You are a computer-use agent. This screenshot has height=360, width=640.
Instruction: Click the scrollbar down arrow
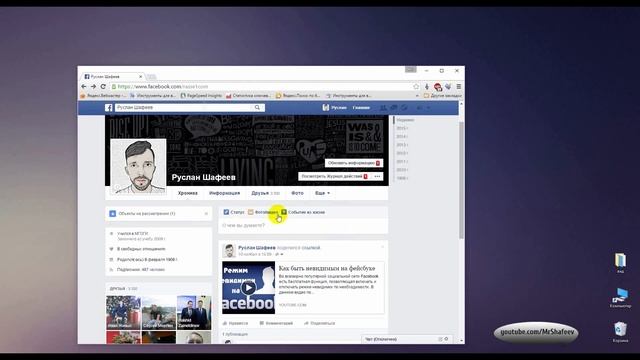point(462,340)
